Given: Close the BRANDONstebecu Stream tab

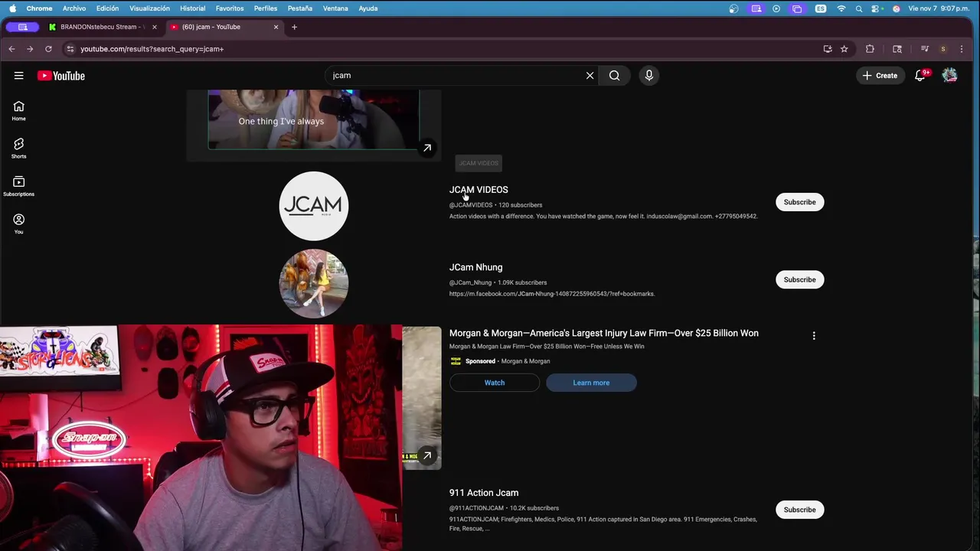Looking at the screenshot, I should (x=154, y=27).
